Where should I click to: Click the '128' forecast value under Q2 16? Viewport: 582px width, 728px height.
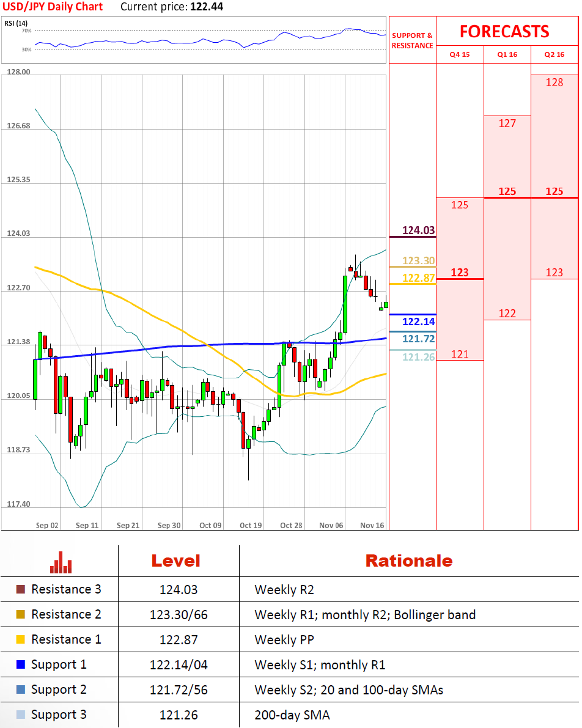(x=554, y=83)
